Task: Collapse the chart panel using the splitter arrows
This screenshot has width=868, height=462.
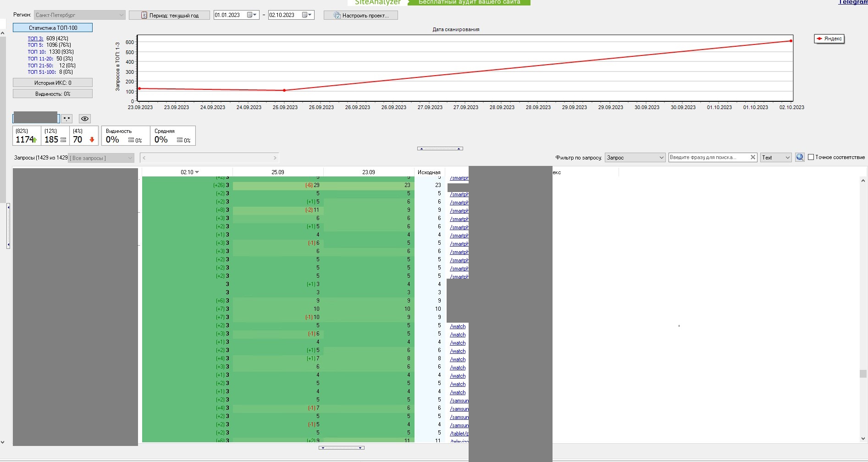Action: (x=440, y=148)
